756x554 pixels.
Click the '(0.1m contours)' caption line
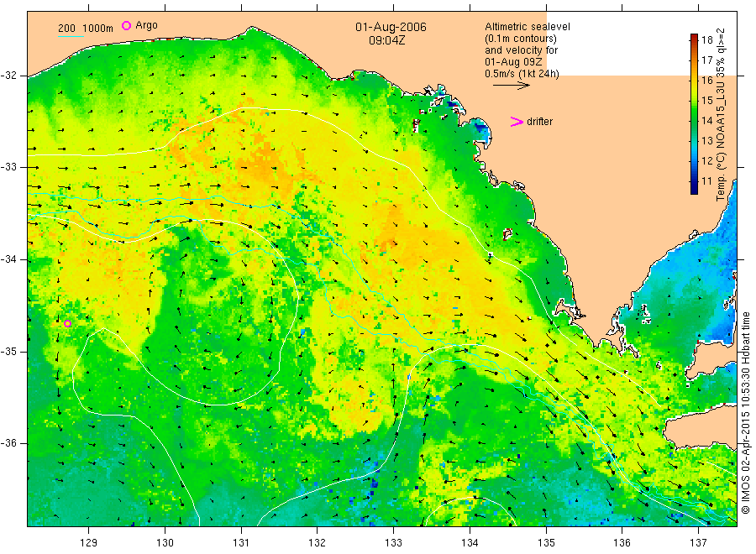tap(520, 39)
